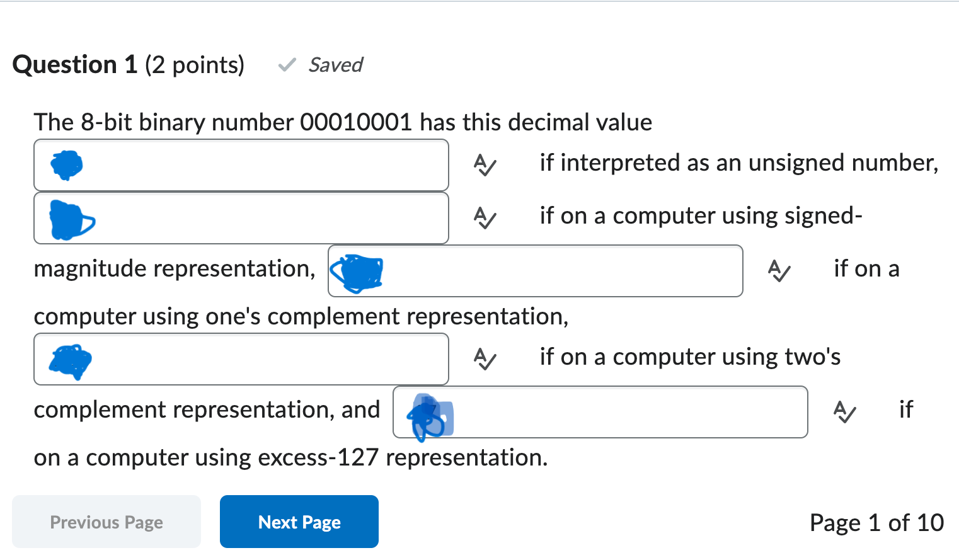Click the gray Saved checkmark icon
The width and height of the screenshot is (959, 560).
coord(287,64)
